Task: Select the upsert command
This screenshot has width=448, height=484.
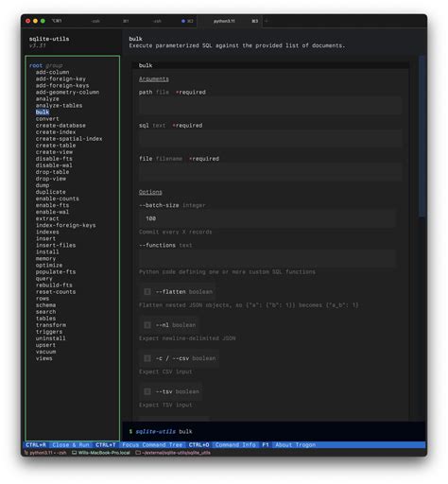Action: coord(45,345)
